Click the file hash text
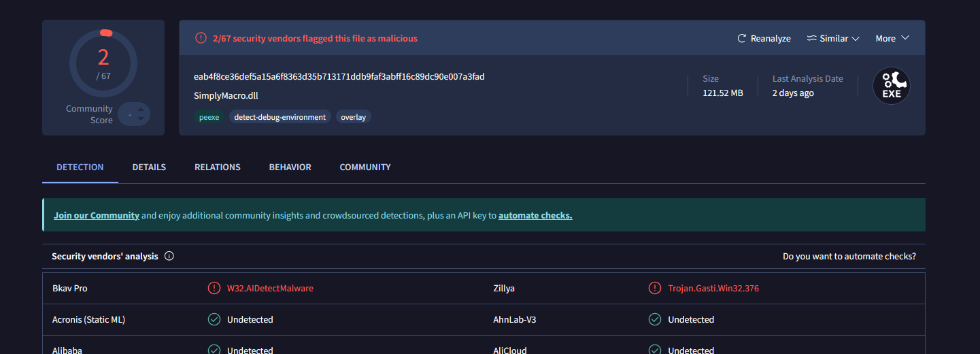980x354 pixels. 339,76
